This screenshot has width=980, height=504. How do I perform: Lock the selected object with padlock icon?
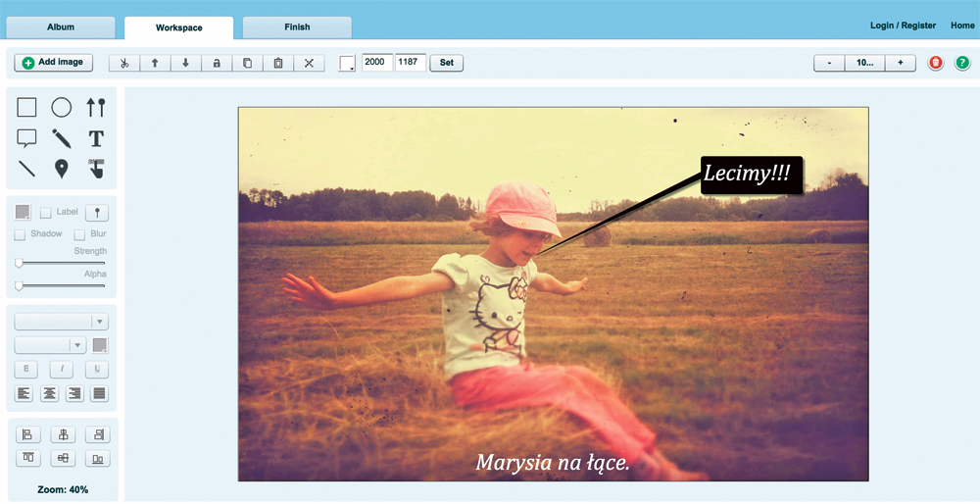(217, 63)
